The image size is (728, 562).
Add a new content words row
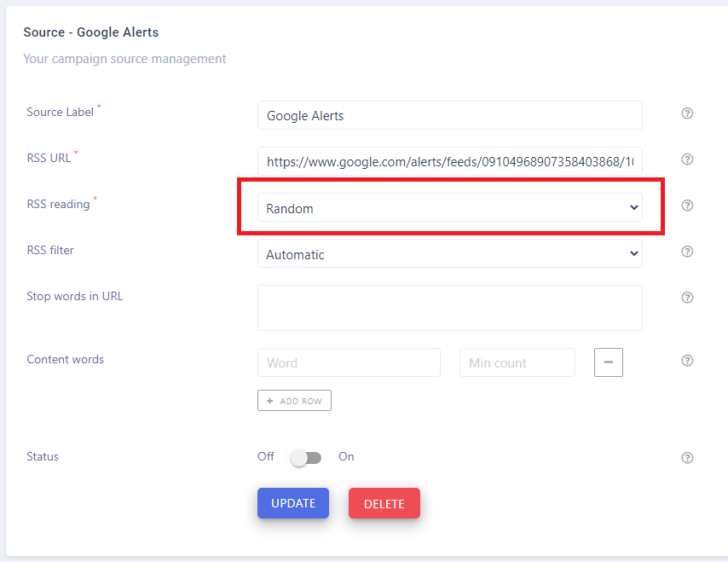pyautogui.click(x=294, y=400)
